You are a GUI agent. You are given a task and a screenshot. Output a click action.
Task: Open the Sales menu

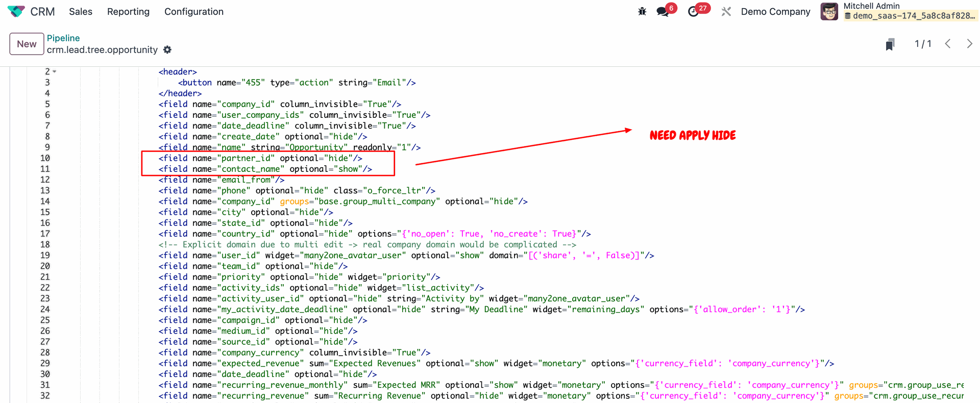(81, 11)
